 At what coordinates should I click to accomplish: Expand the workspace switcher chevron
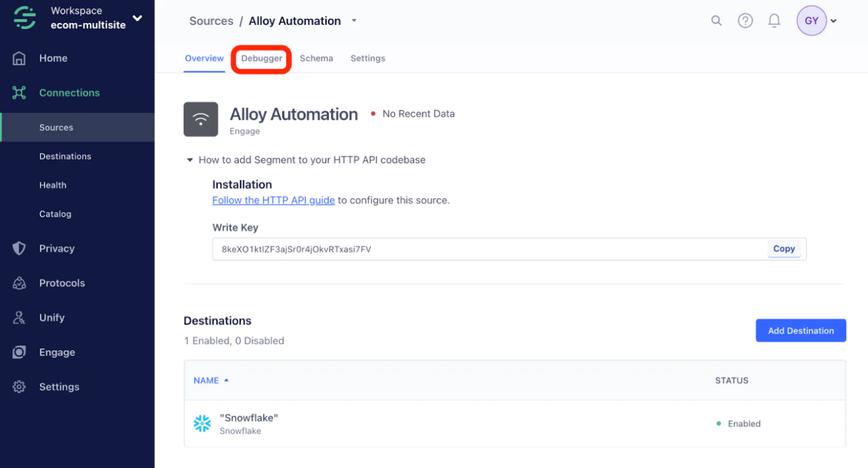137,18
